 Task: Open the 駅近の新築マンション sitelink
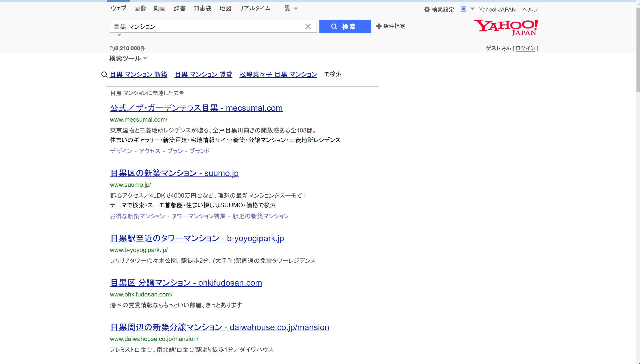coord(260,216)
